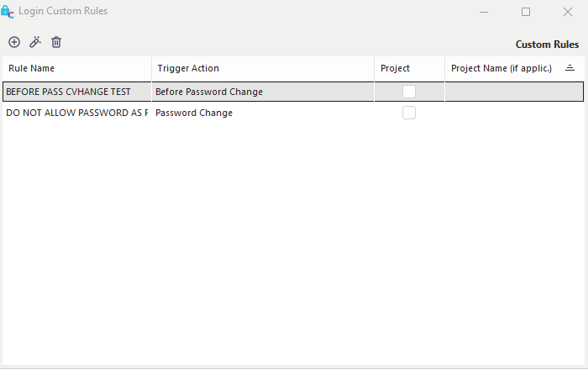Select the DO NOT ALLOW PASSWORD rule name
Viewport: 588px width, 369px height.
(76, 113)
